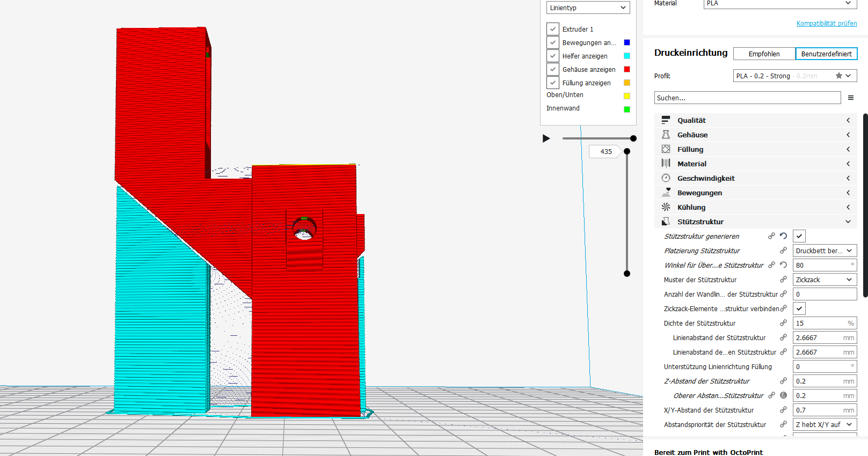
Task: Toggle the Extruder 1 checkbox
Action: 553,29
